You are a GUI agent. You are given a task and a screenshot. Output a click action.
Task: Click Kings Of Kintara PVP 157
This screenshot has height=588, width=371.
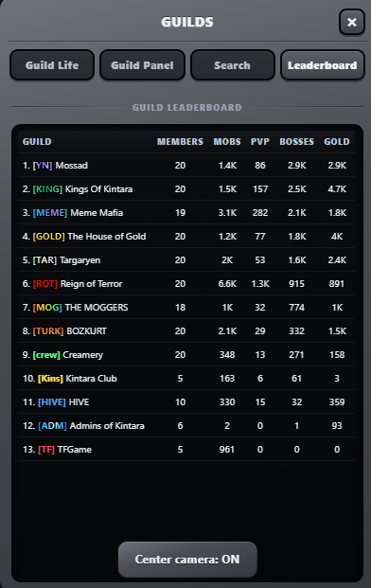[x=260, y=189]
